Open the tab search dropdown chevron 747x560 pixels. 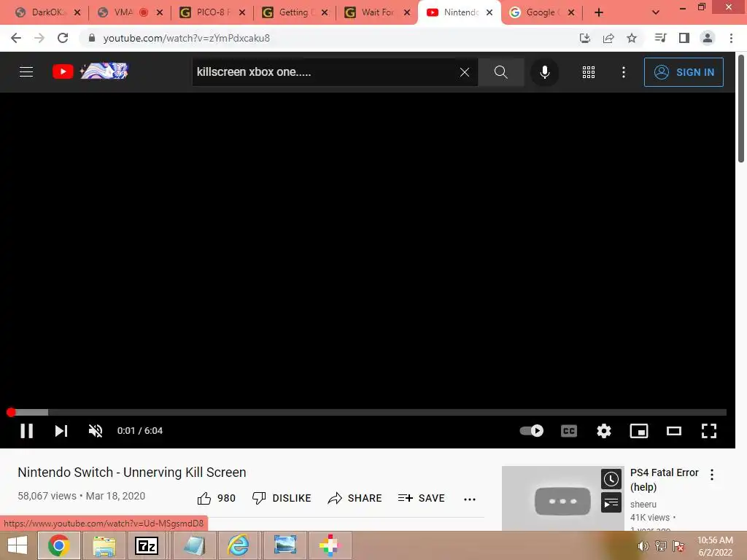656,12
